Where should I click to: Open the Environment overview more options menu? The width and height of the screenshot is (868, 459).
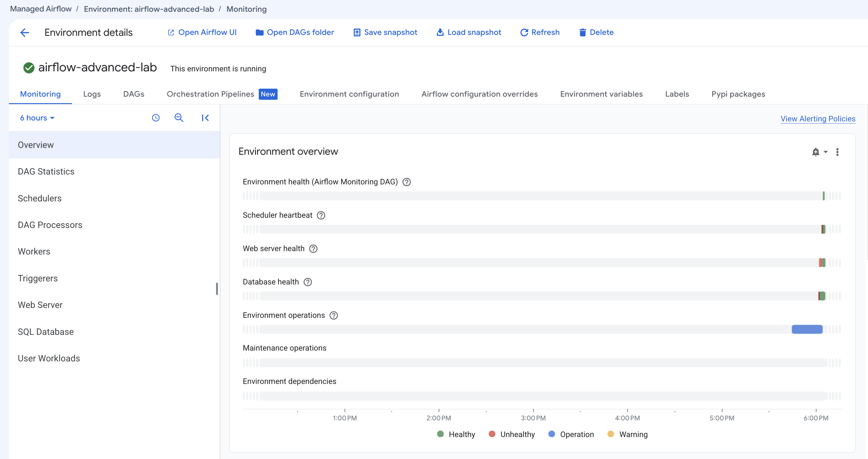[837, 152]
